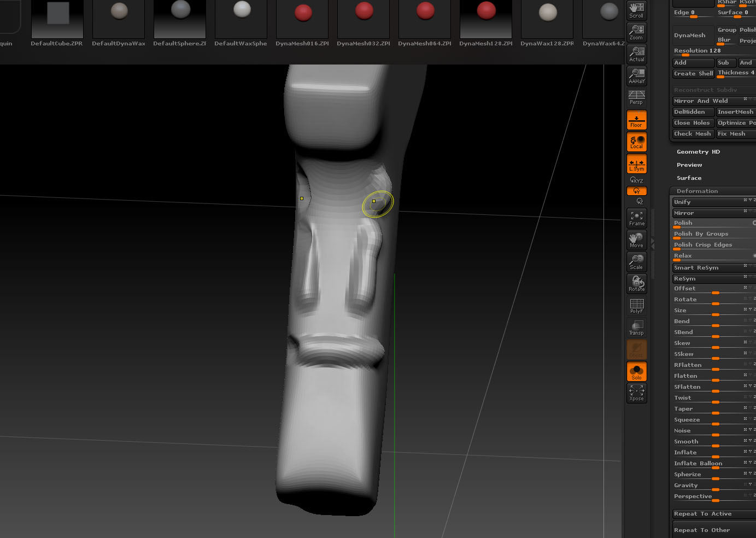Adjust the Spherize deformation slider
The width and height of the screenshot is (756, 538).
point(713,475)
